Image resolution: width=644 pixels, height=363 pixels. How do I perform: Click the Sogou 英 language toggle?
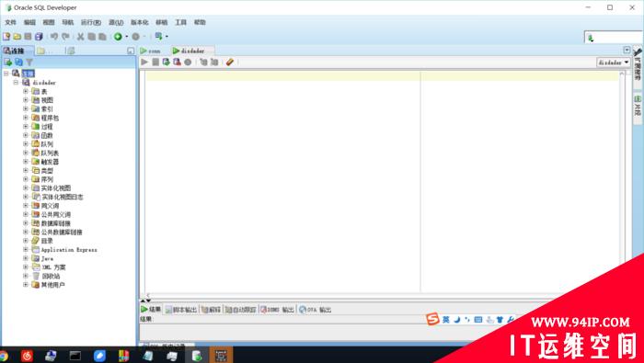[445, 320]
